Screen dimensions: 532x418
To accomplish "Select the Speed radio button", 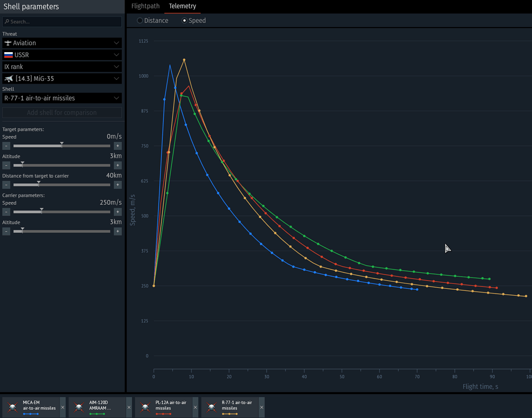I will pyautogui.click(x=185, y=20).
